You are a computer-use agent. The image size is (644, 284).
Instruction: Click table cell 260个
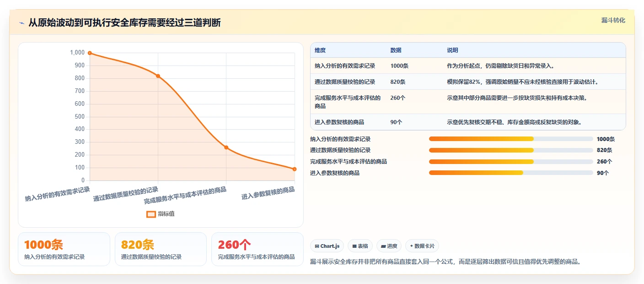point(398,98)
